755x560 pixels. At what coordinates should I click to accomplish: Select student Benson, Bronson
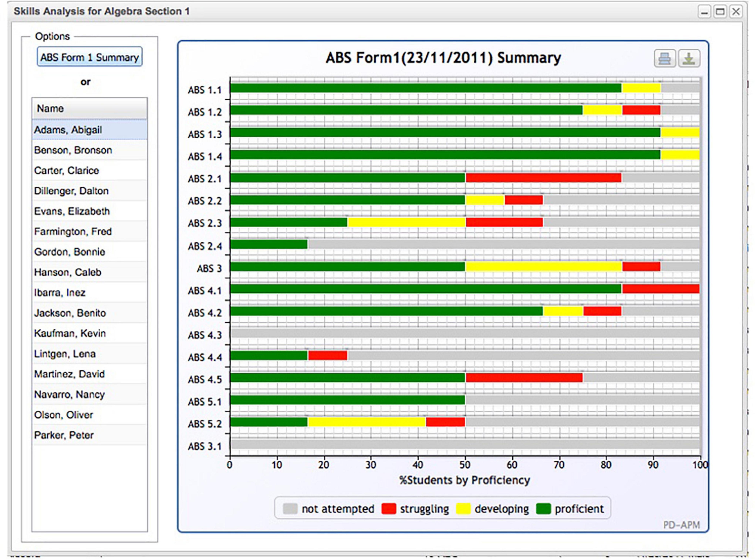(89, 150)
